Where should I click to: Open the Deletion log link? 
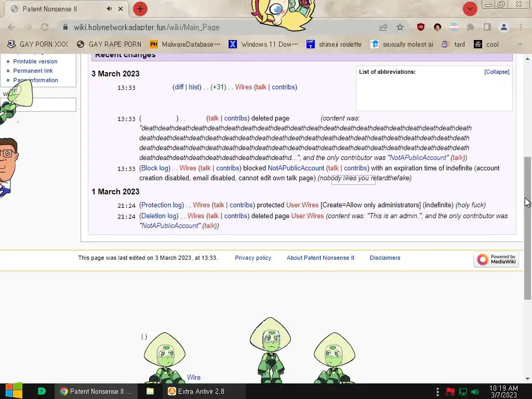pos(159,216)
